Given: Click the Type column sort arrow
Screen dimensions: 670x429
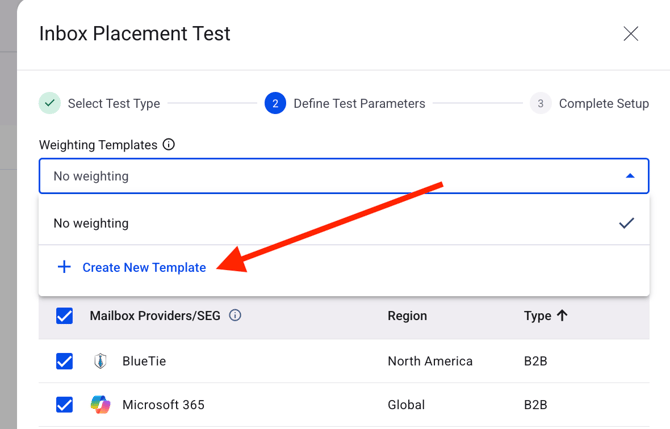Looking at the screenshot, I should pos(562,315).
